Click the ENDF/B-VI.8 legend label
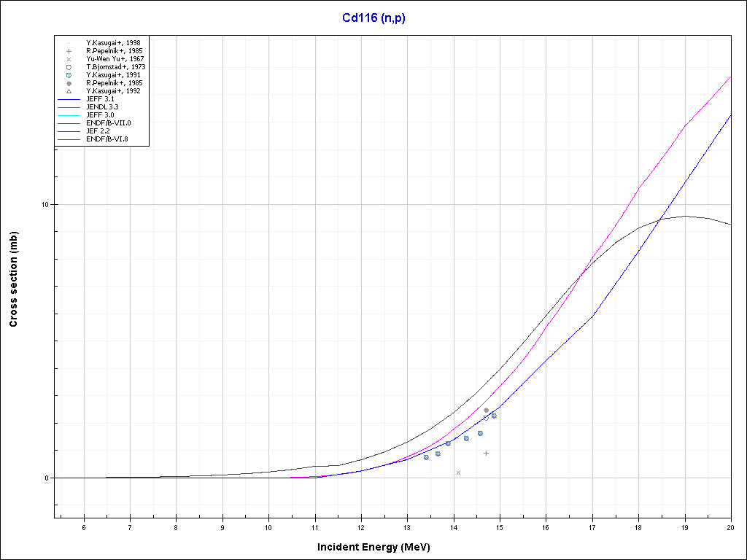Image resolution: width=747 pixels, height=560 pixels. click(107, 139)
